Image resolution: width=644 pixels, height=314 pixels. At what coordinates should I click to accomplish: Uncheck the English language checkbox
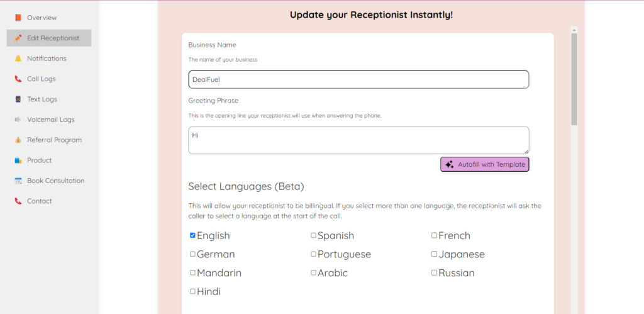[192, 235]
